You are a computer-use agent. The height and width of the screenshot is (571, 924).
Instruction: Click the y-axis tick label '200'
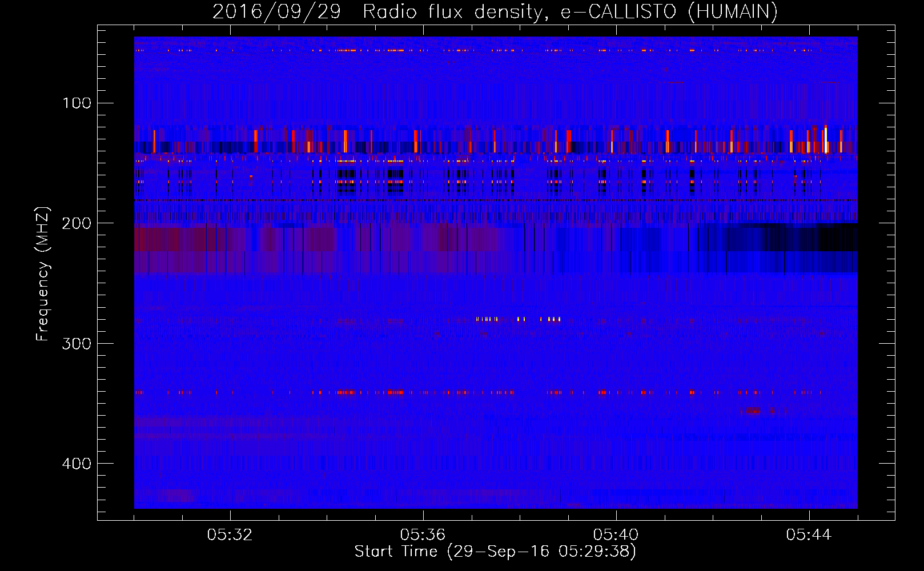[x=77, y=223]
